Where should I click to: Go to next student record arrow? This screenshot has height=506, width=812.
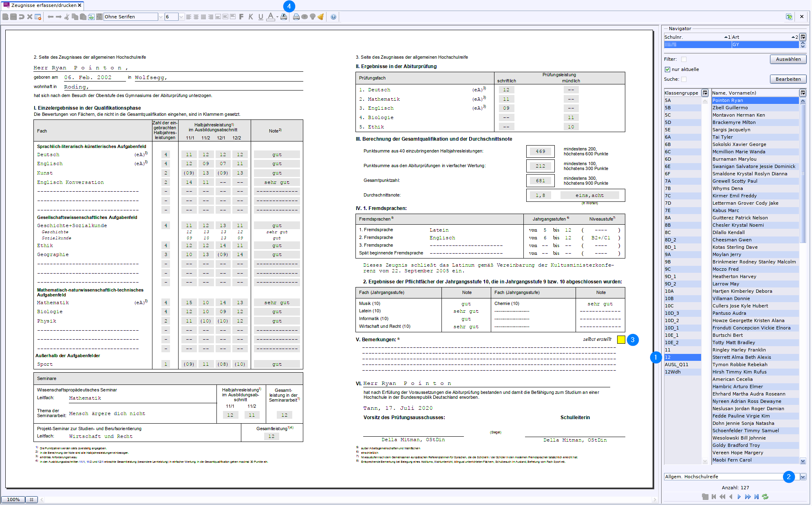coord(739,497)
